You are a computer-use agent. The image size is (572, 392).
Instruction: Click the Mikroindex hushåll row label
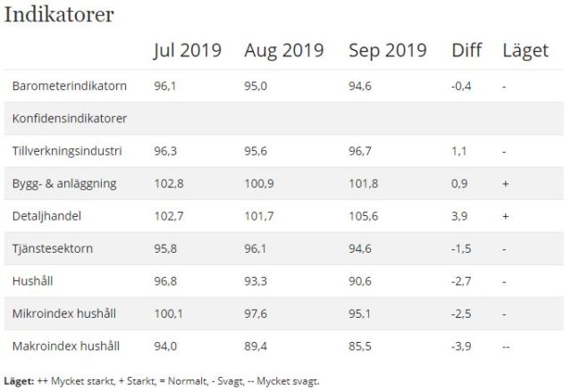[x=64, y=313]
